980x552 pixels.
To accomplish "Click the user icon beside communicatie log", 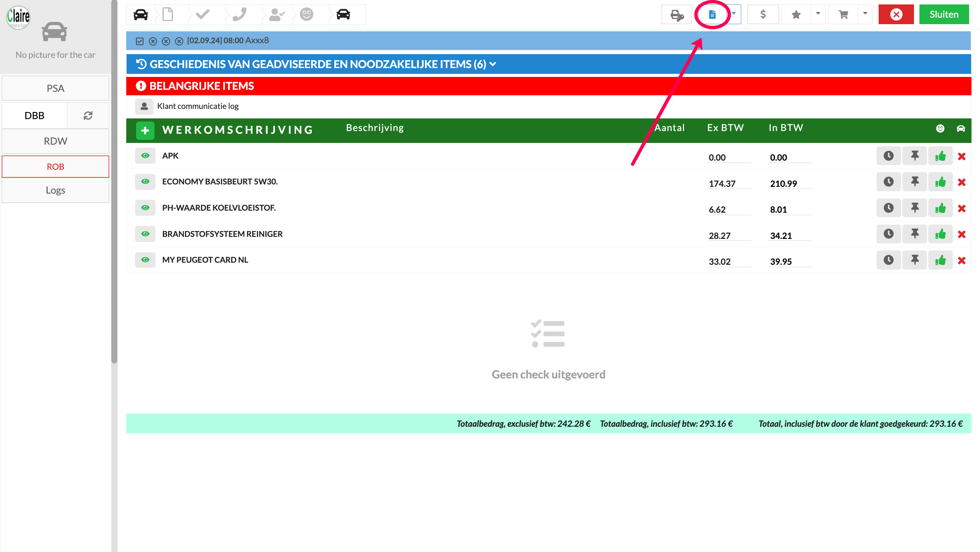I will 144,107.
